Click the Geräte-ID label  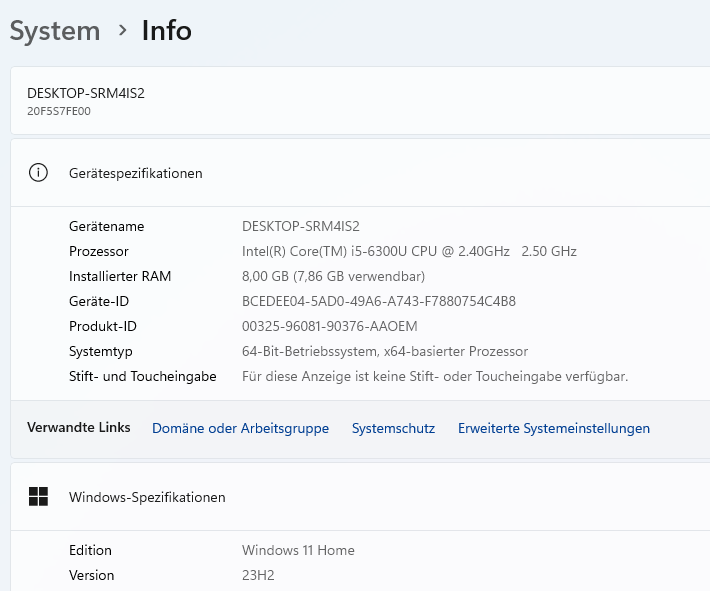(99, 301)
